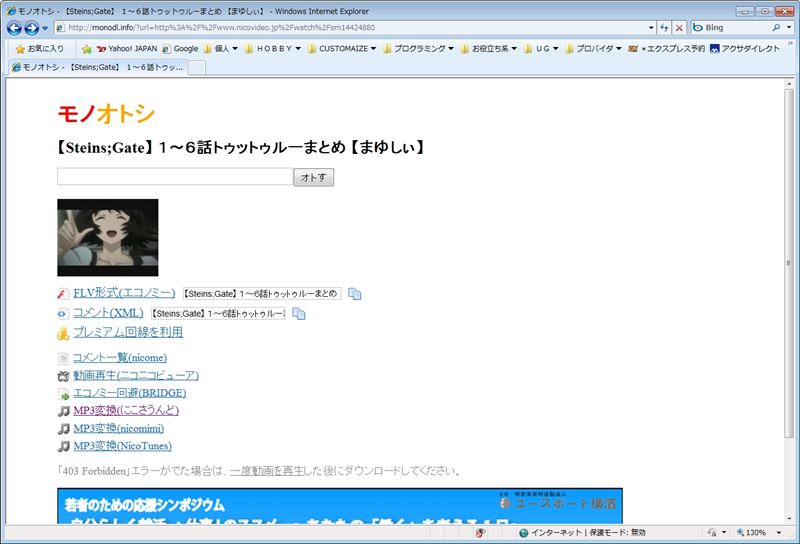
Task: Open the お気に入り favorites button
Action: (x=40, y=48)
